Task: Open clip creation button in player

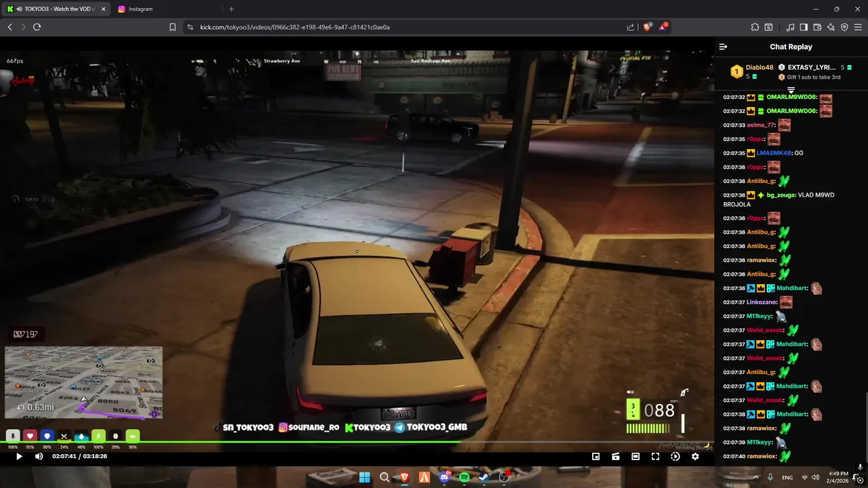Action: click(616, 457)
